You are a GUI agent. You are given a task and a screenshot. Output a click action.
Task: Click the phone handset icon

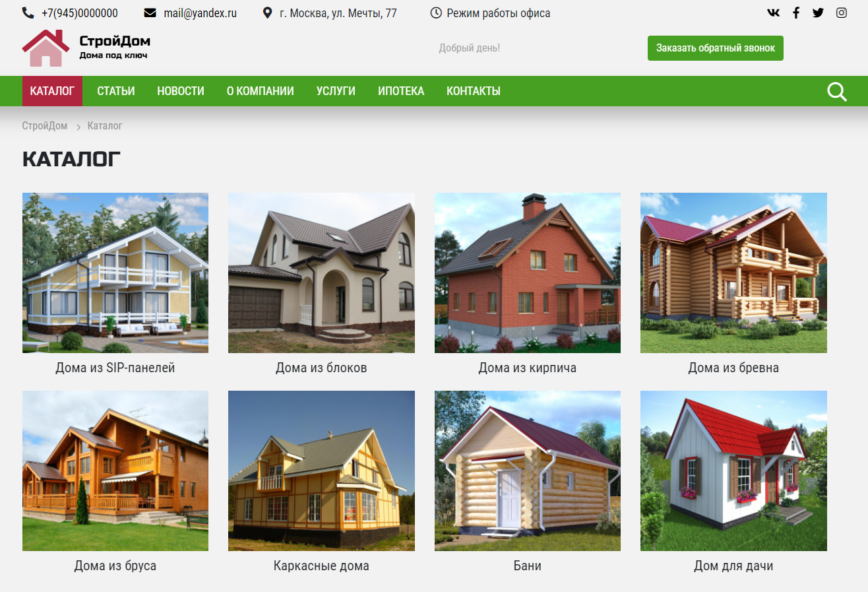click(28, 13)
